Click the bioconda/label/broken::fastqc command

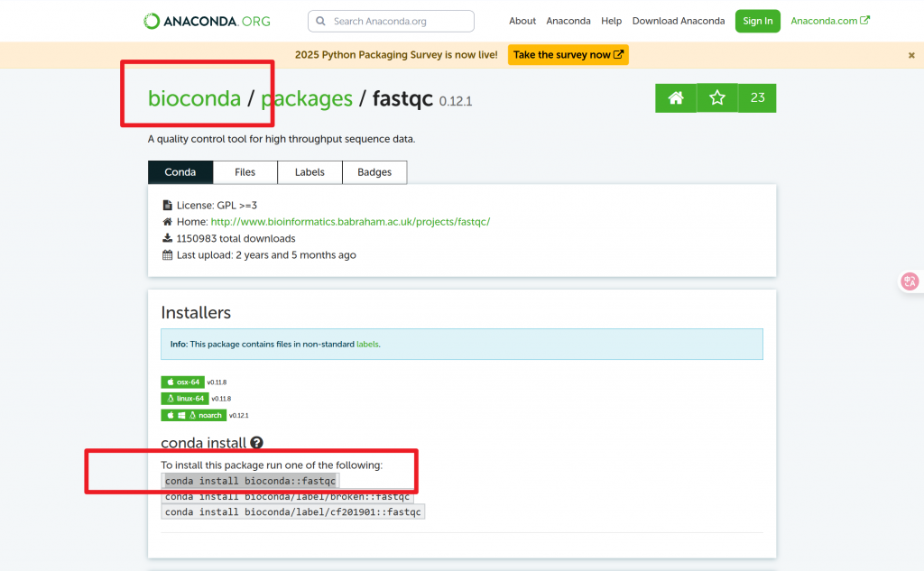(x=288, y=497)
